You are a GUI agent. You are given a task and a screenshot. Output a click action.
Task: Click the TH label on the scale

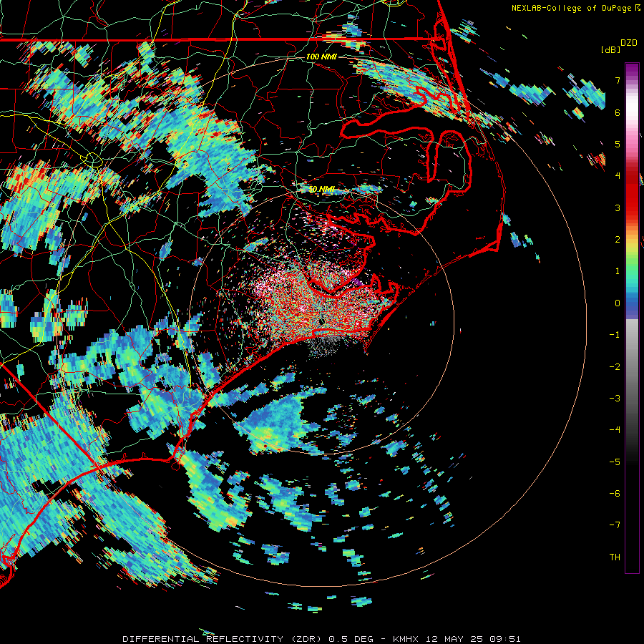(x=615, y=557)
